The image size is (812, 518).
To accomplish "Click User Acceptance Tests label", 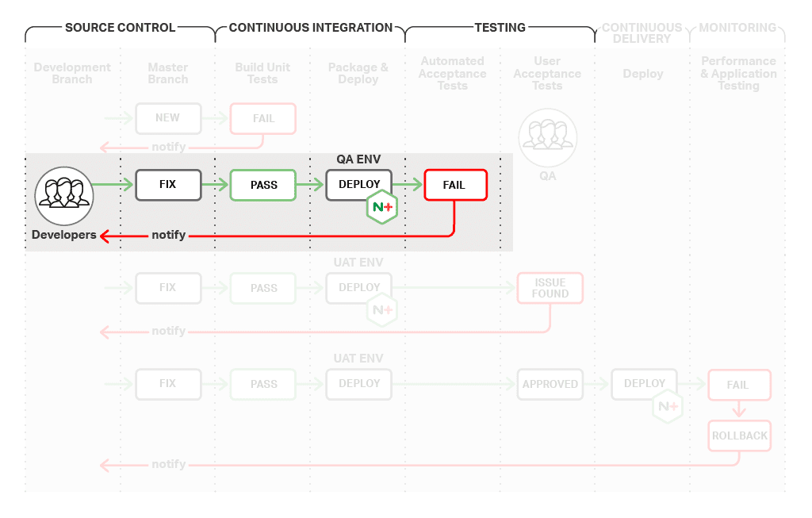I will click(547, 73).
